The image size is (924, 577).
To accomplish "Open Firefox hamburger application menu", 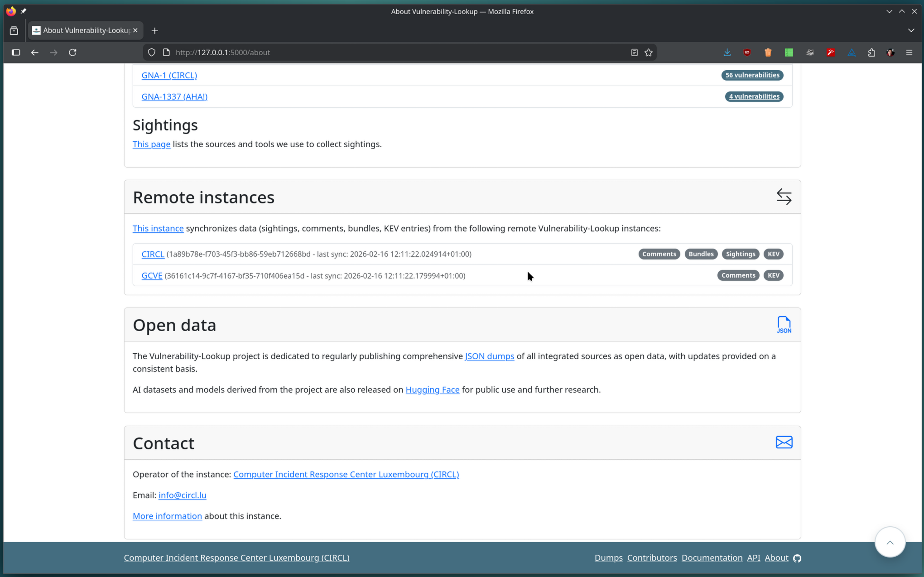I will [x=909, y=53].
